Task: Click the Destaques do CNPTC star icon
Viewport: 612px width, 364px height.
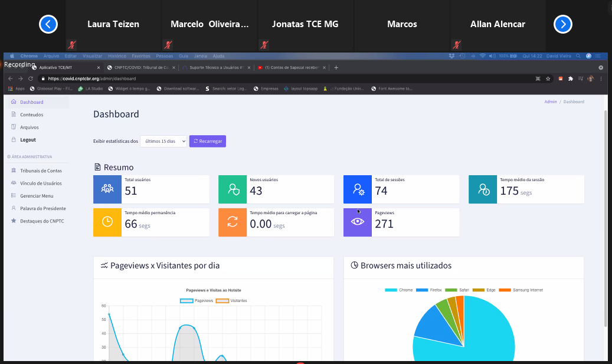Action: [14, 221]
